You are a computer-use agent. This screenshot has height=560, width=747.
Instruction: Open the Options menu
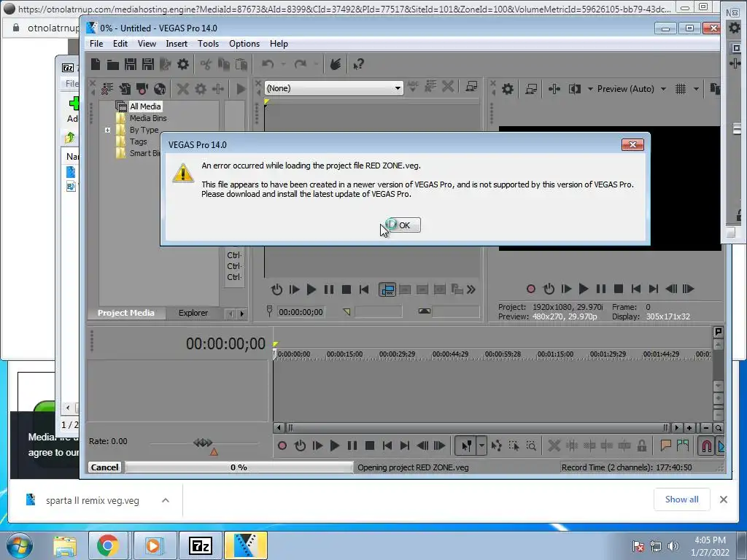pos(244,44)
